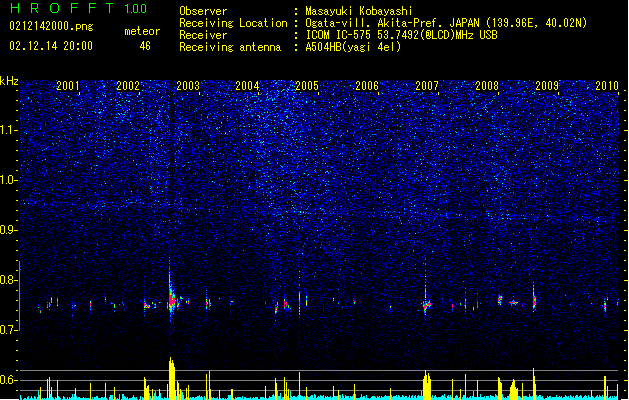The image size is (629, 400).
Task: Click the 2003 time marker
Action: (188, 85)
